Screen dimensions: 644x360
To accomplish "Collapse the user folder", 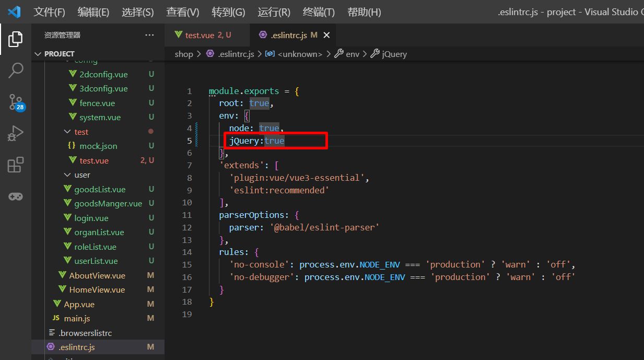I will (x=67, y=175).
